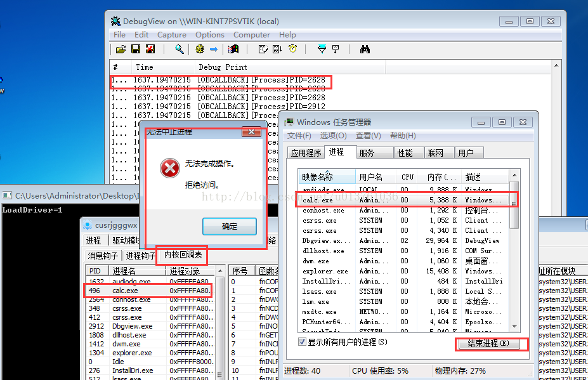The width and height of the screenshot is (588, 380).
Task: Switch to the 联网 tab in Task Manager
Action: click(439, 153)
